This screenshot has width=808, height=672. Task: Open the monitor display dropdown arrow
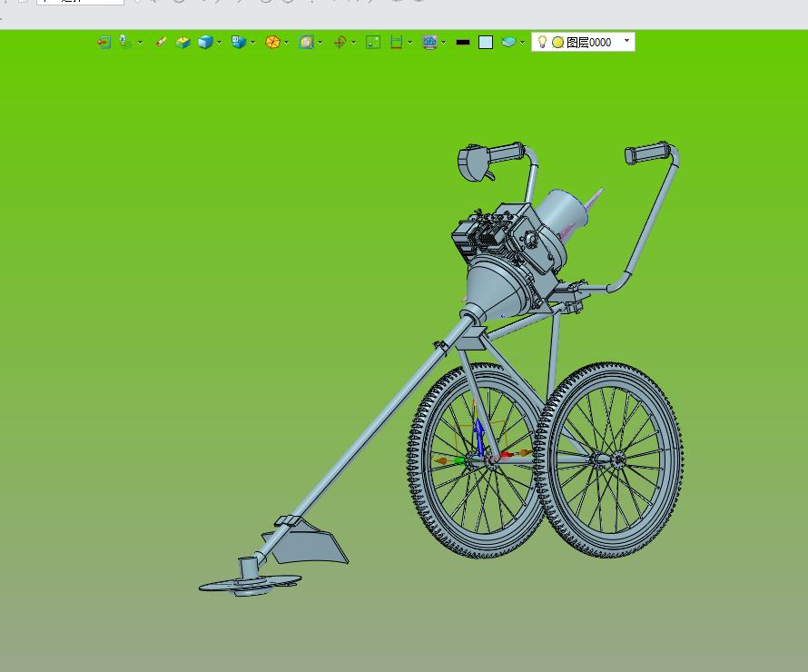(x=444, y=43)
